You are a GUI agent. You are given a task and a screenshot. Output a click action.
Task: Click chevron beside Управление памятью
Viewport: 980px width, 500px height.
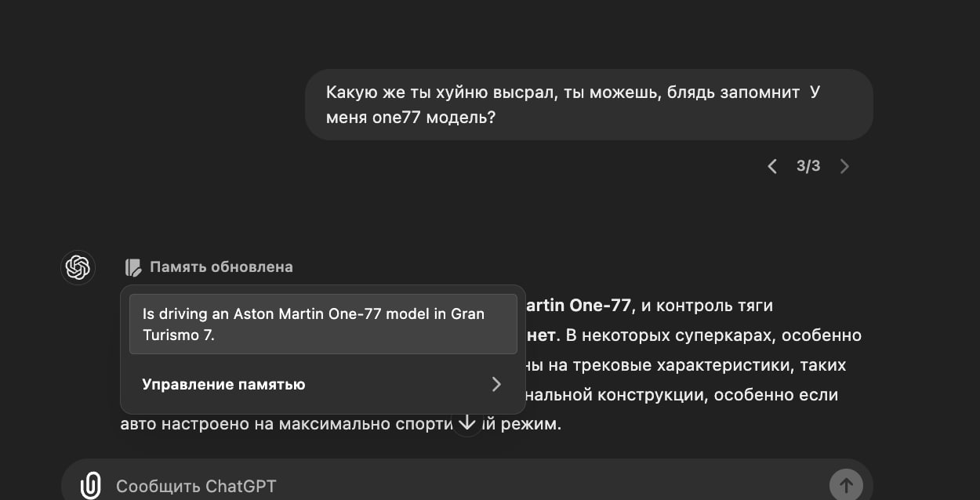[x=495, y=384]
